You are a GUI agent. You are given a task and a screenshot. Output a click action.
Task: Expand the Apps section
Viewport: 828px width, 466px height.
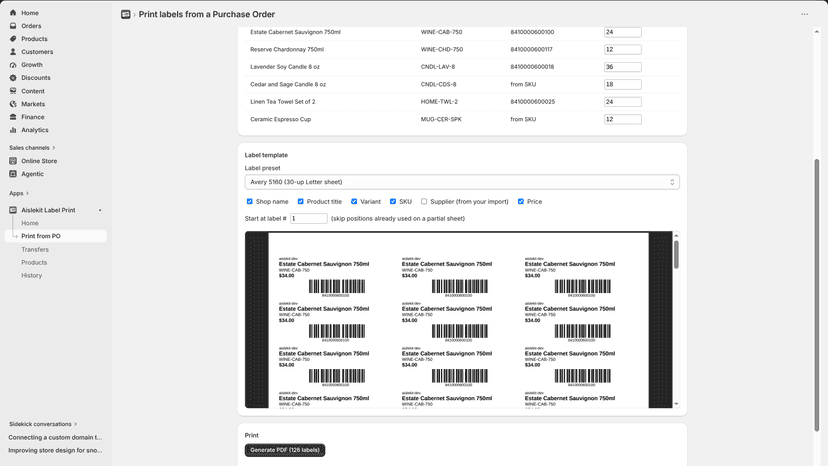pos(19,193)
